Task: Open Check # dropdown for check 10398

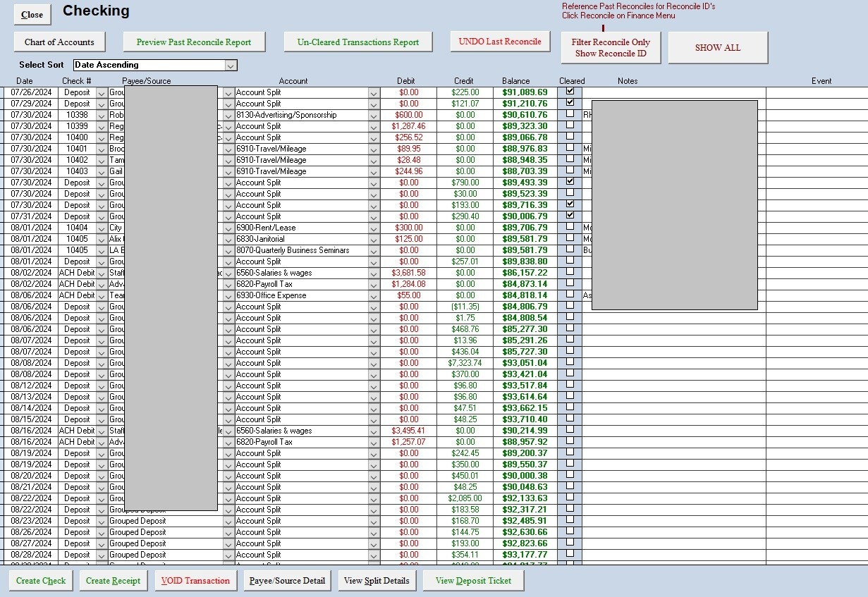Action: point(102,115)
